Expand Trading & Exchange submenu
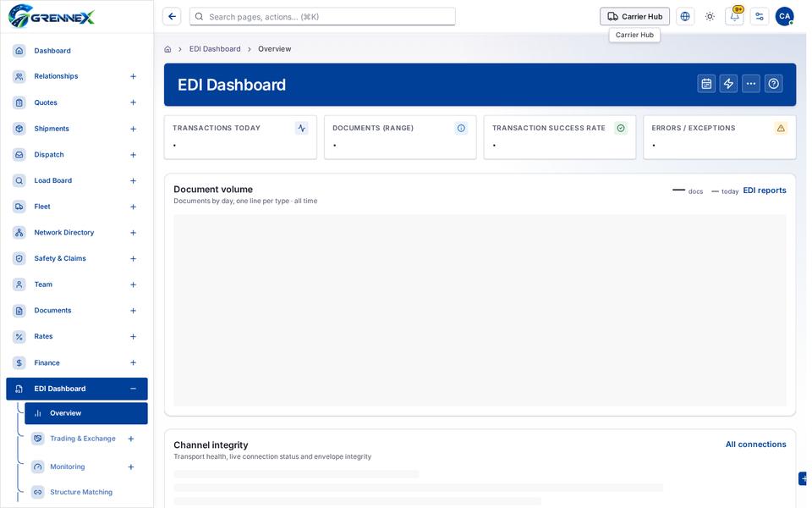The image size is (812, 508). click(x=131, y=439)
